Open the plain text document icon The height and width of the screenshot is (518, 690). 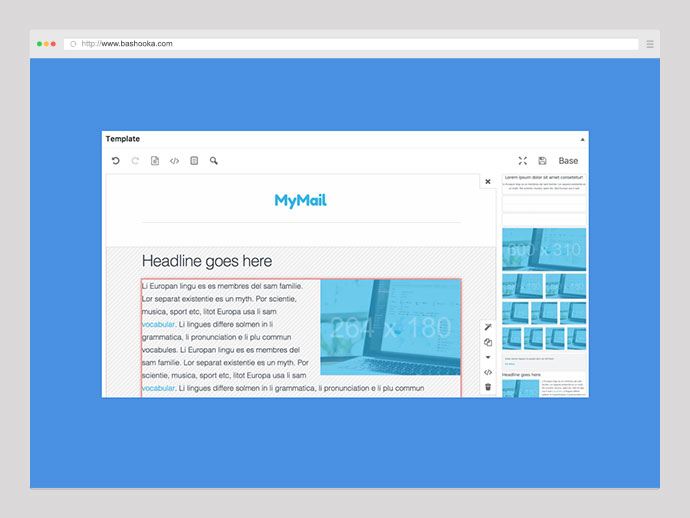(x=155, y=161)
